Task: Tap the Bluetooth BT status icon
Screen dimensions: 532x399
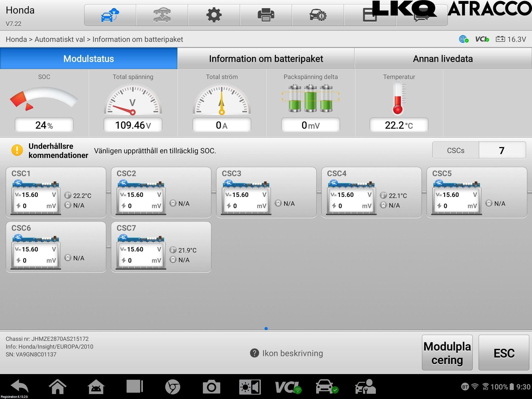Action: coord(465,387)
